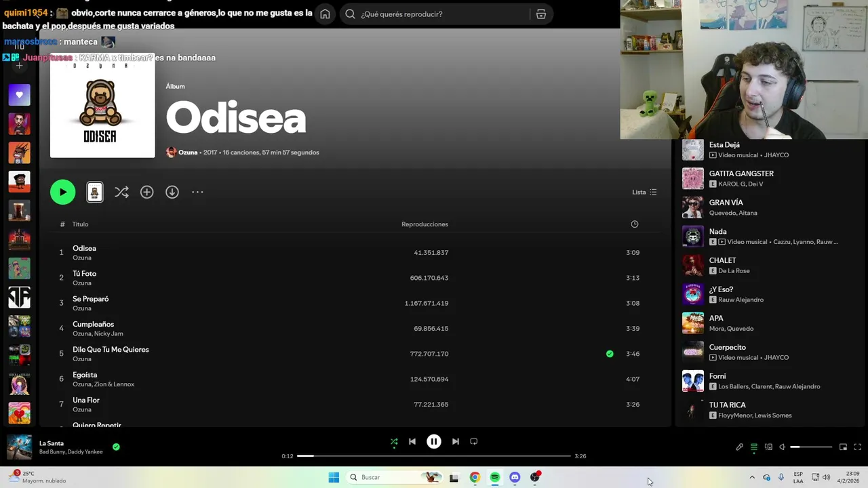The image size is (868, 488).
Task: Open more options for Odisea album
Action: click(197, 192)
